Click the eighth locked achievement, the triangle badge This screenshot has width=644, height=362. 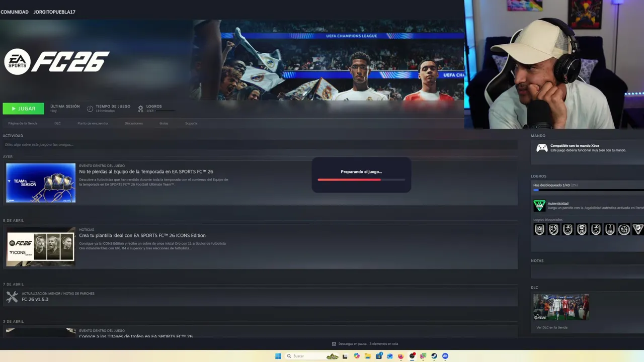[x=637, y=230]
